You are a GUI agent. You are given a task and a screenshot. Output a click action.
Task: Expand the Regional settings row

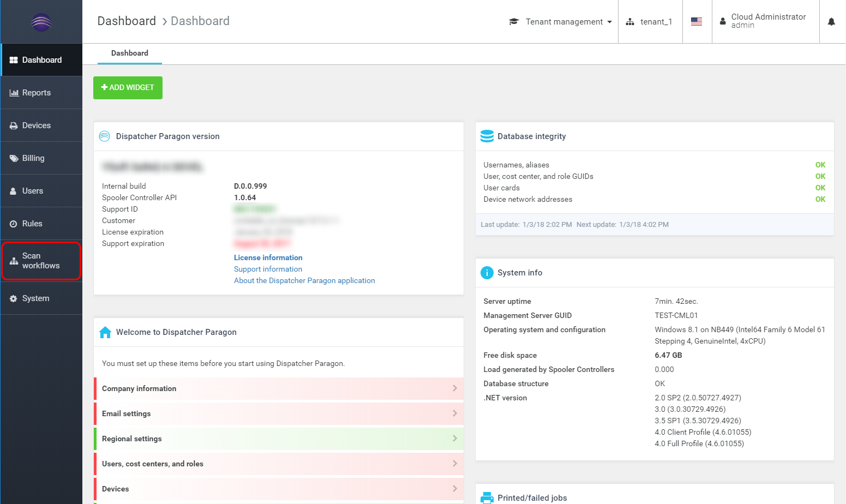tap(279, 439)
